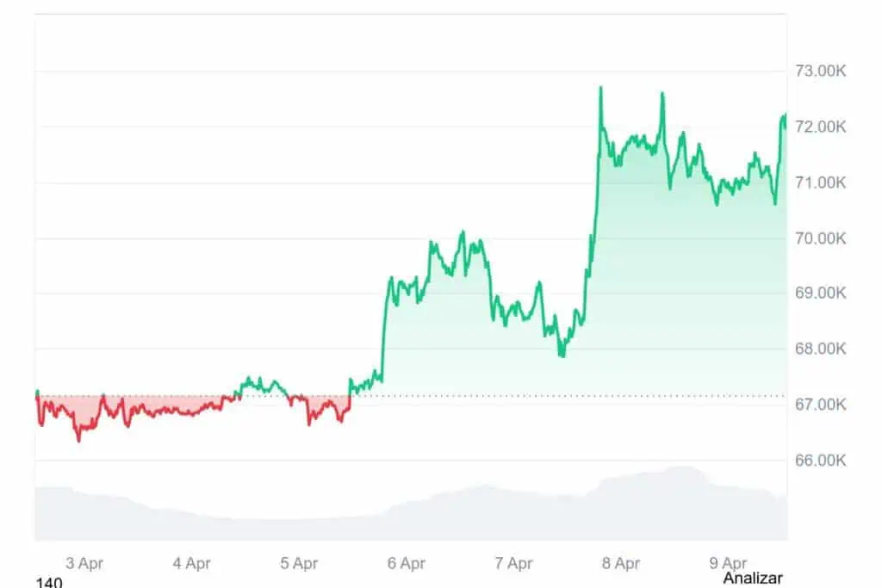Screen dimensions: 882x588
Task: Click the 140 text below the chart
Action: (x=49, y=583)
